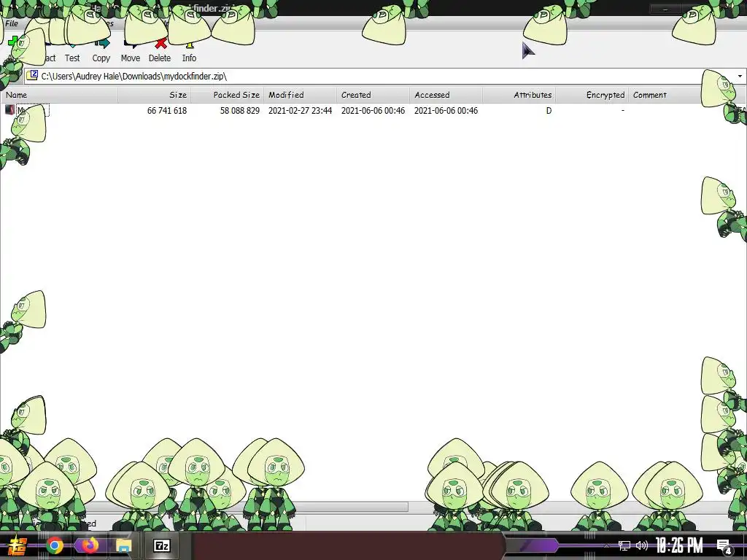The image size is (747, 560).
Task: Click the Copy toolbar button
Action: (x=101, y=52)
